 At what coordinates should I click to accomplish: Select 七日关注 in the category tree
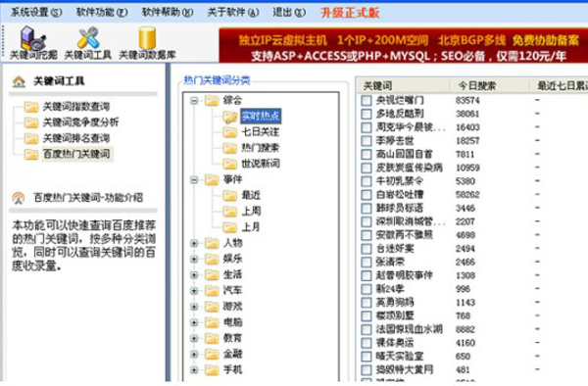[x=261, y=132]
